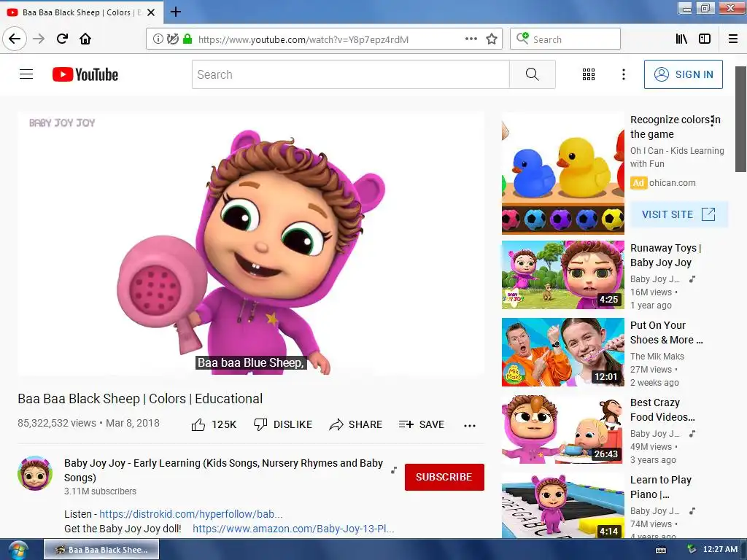747x560 pixels.
Task: Select the Baa Baa Black Sheep browser tab
Action: (82, 12)
